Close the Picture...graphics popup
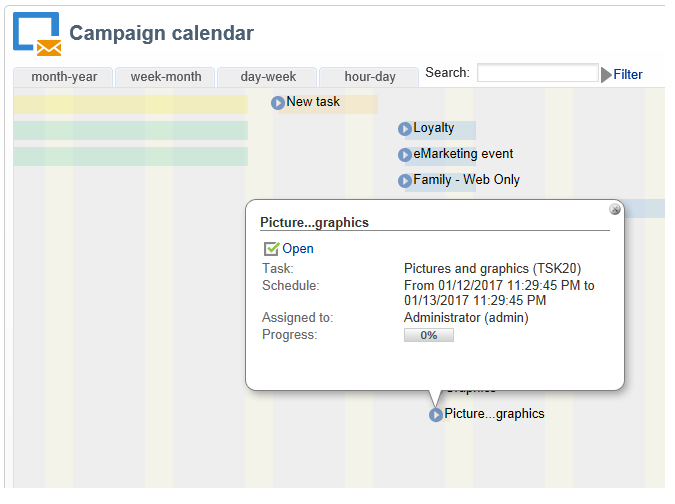675x504 pixels. click(615, 209)
